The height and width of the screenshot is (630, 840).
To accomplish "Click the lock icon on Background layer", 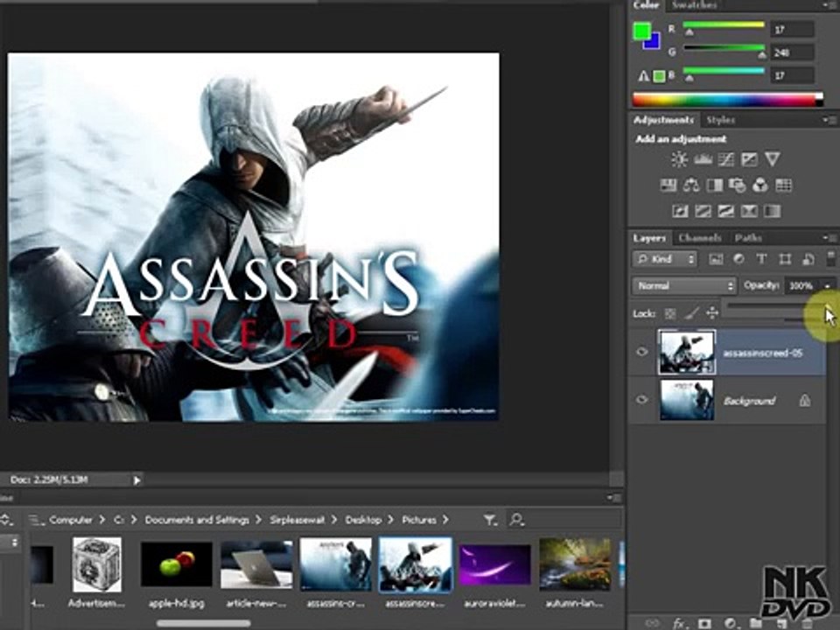I will [805, 400].
